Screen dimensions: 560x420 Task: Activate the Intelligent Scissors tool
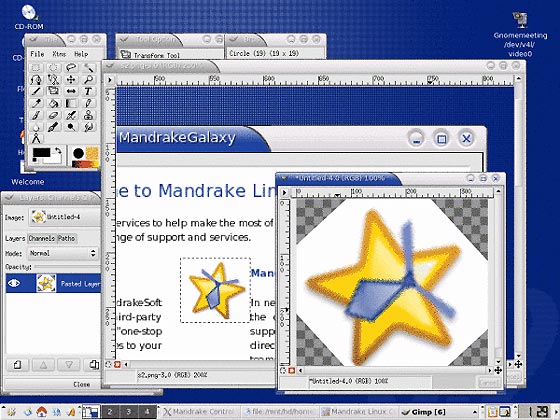tap(54, 79)
